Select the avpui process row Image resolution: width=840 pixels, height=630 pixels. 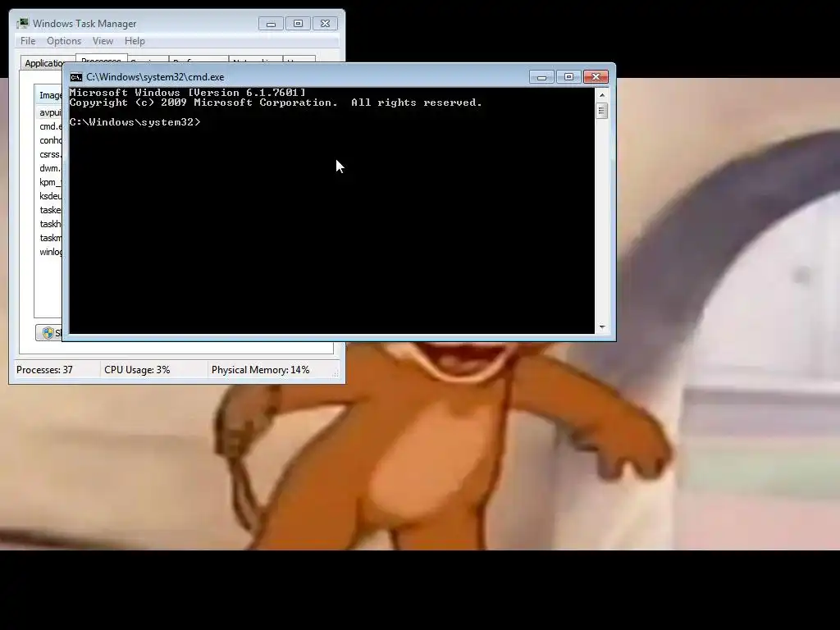pos(48,112)
